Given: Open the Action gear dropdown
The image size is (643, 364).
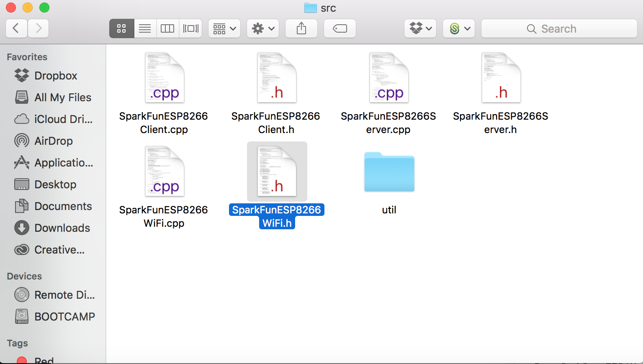Looking at the screenshot, I should pos(262,28).
